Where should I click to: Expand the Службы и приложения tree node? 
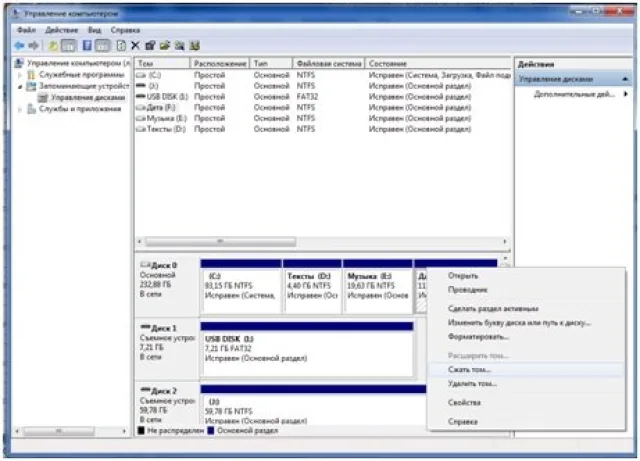[x=20, y=109]
